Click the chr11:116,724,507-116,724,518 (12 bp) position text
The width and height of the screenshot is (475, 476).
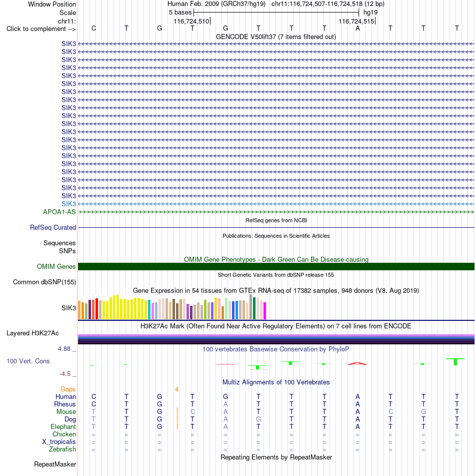coord(328,4)
